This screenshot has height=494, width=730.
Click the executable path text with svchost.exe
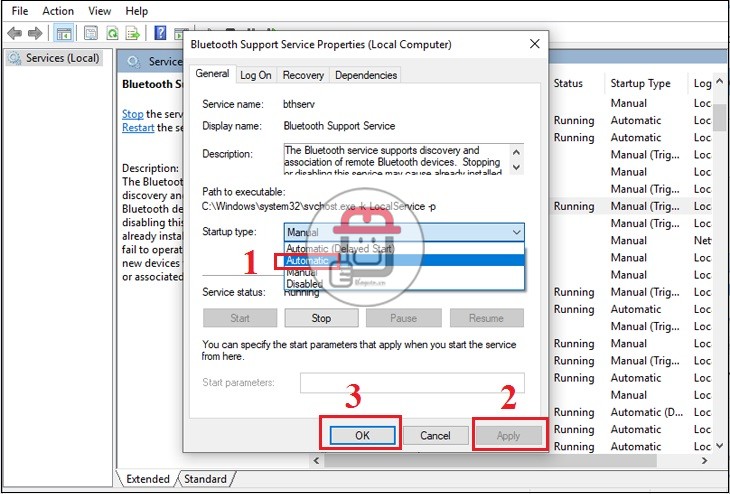coord(319,206)
